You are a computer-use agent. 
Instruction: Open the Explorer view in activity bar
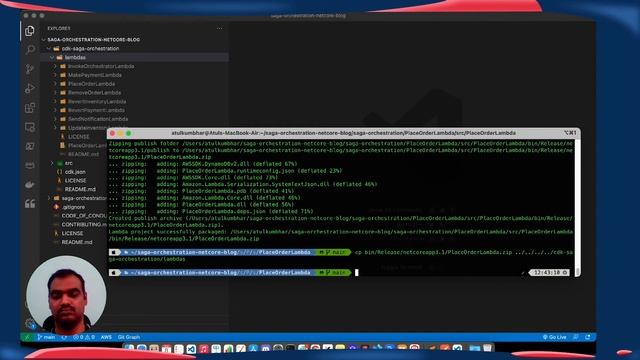pos(29,31)
